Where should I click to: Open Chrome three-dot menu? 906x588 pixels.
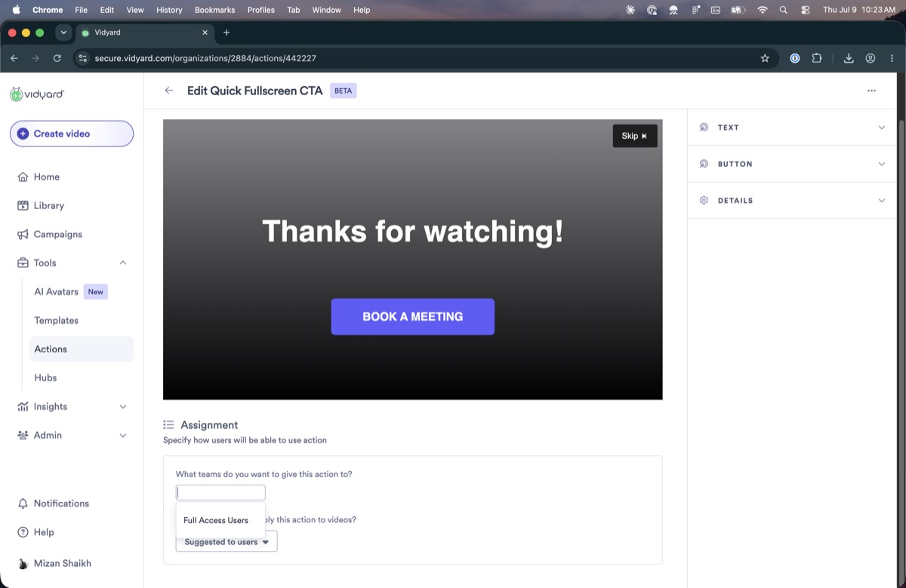click(892, 58)
